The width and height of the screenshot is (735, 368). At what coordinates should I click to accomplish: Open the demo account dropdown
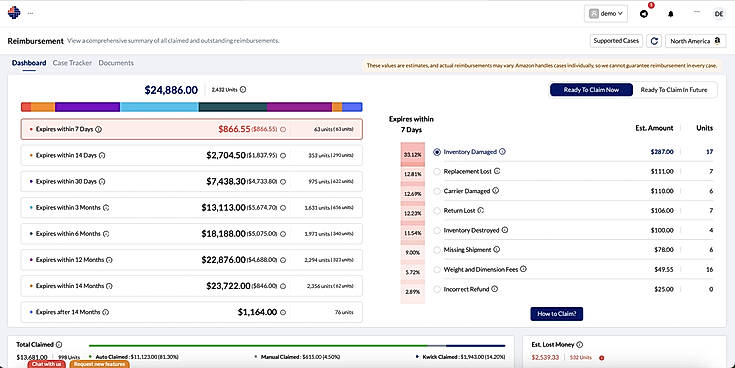pos(606,14)
